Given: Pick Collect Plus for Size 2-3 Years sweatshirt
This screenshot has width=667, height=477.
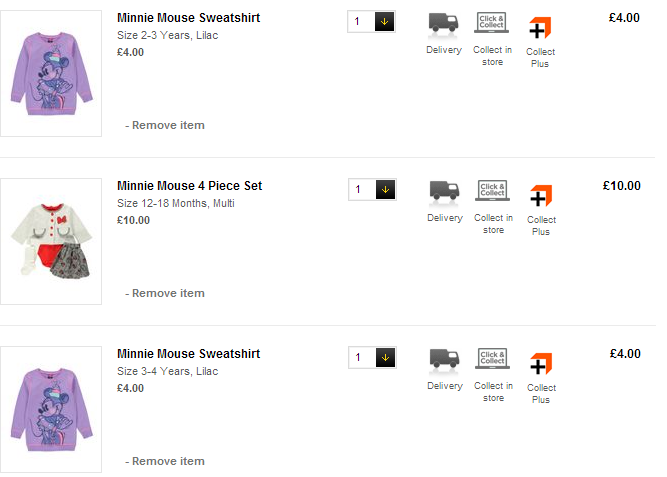Looking at the screenshot, I should tap(540, 28).
